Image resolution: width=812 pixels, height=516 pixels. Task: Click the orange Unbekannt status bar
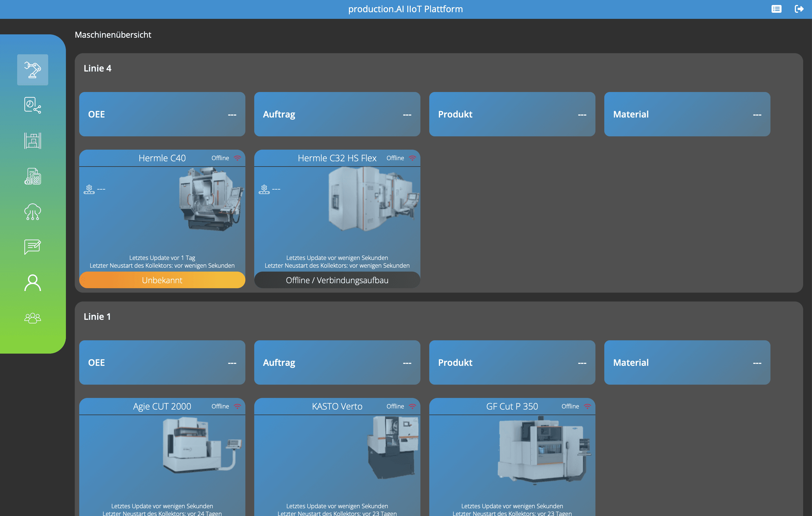click(x=162, y=280)
